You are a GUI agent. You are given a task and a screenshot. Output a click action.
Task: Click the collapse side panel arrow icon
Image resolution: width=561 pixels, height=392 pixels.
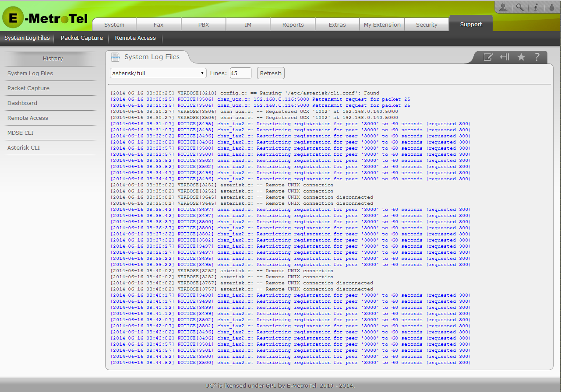click(x=505, y=57)
